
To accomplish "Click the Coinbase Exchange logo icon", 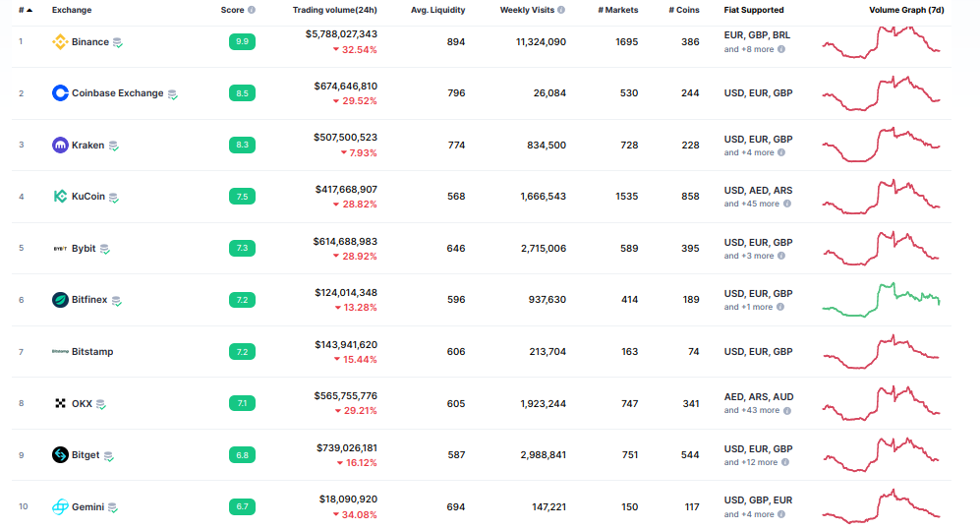I will [x=60, y=93].
